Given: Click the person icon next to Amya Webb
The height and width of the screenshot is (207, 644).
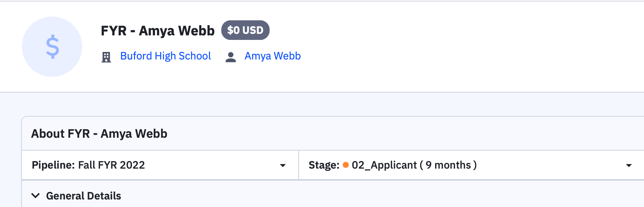Looking at the screenshot, I should 230,57.
